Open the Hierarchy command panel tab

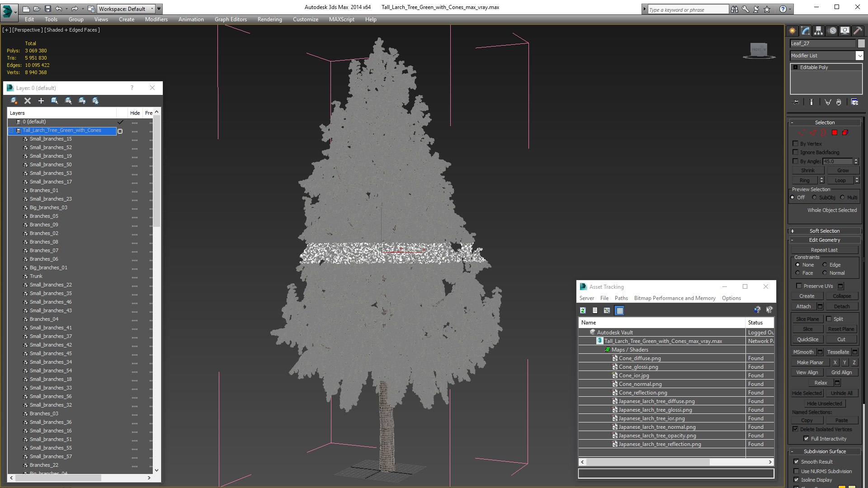(x=818, y=31)
